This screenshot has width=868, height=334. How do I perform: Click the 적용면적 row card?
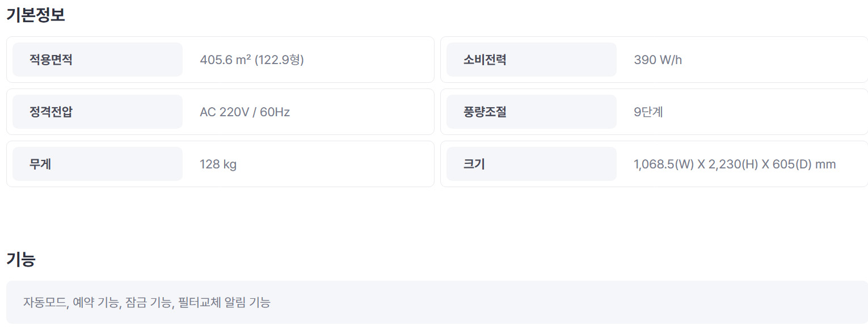(220, 60)
